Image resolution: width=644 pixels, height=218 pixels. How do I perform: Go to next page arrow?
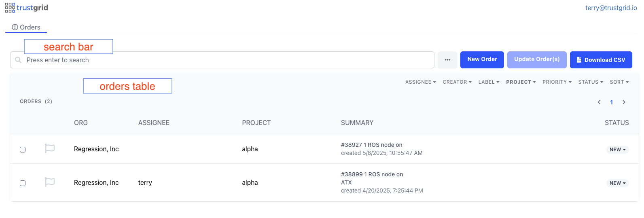[624, 102]
